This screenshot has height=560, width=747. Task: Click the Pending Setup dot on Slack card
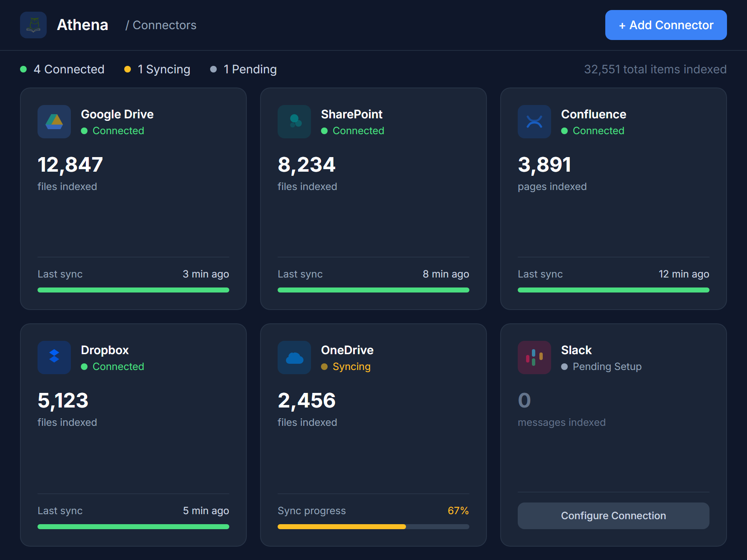tap(564, 367)
